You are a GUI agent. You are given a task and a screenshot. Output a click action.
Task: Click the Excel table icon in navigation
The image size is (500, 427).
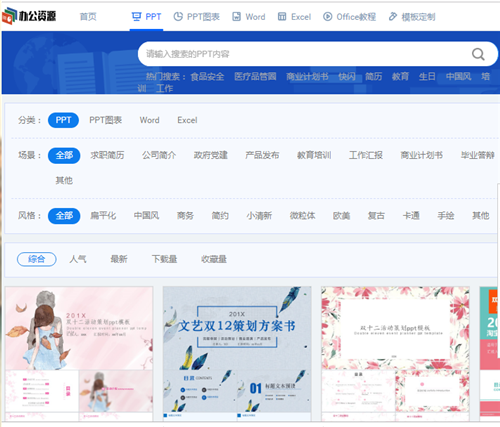point(282,16)
